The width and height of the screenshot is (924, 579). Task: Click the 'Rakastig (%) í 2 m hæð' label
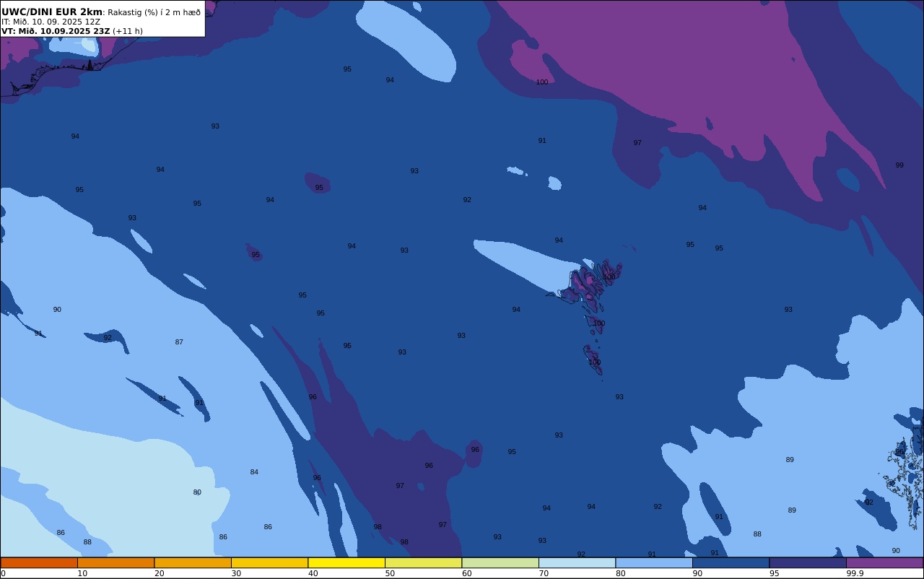click(154, 12)
